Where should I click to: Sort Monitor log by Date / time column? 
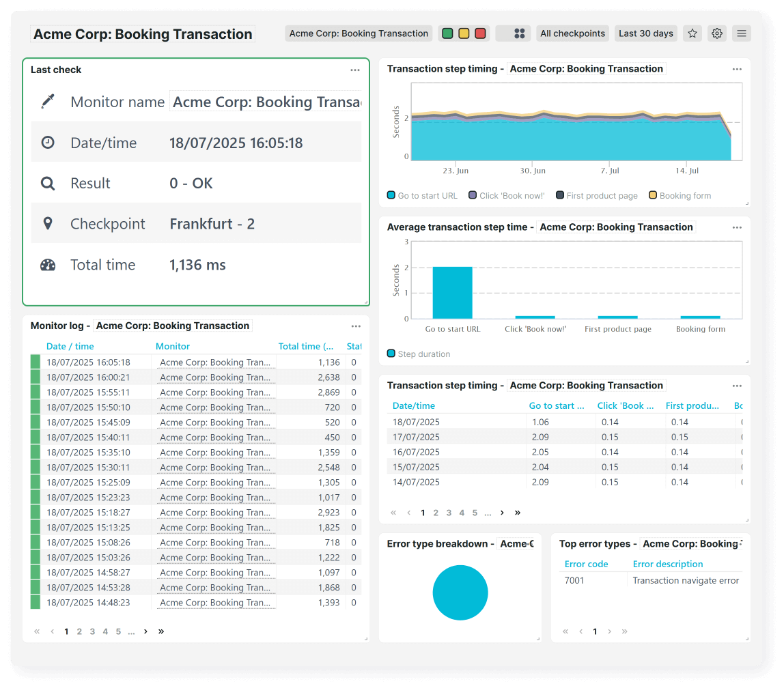pos(70,346)
